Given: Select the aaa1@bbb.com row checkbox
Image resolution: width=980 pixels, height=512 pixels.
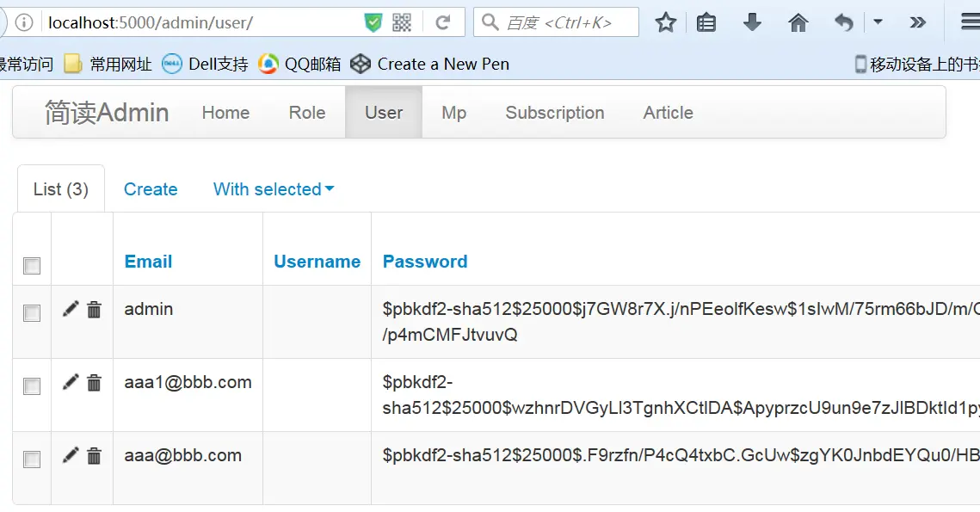Looking at the screenshot, I should 32,386.
